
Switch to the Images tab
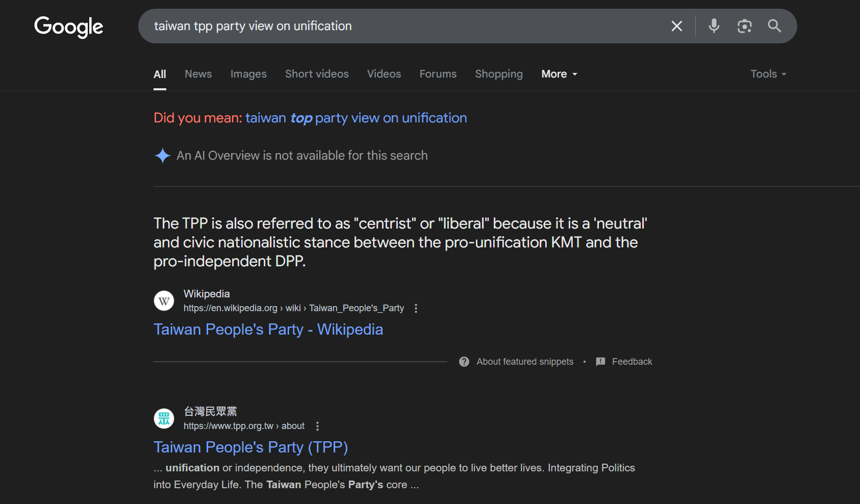pos(248,74)
